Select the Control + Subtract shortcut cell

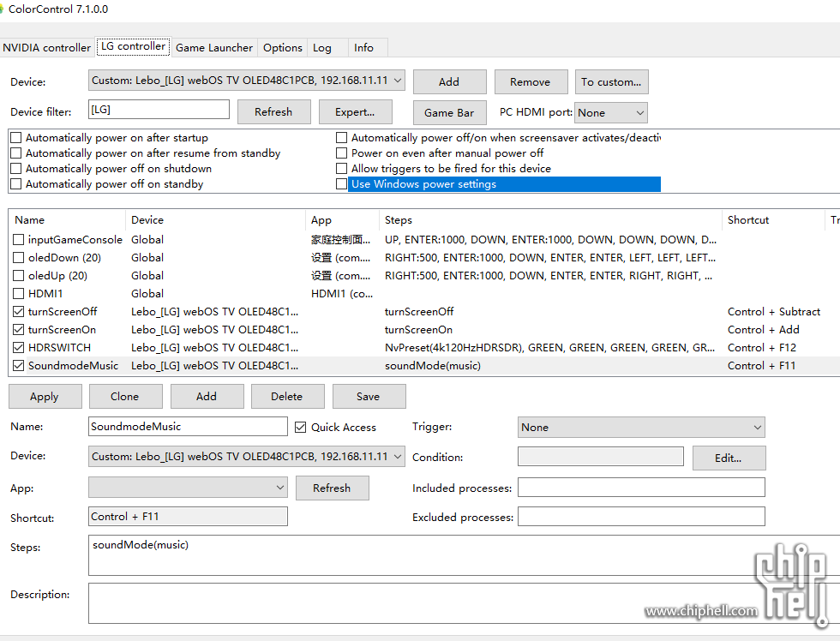click(x=773, y=312)
